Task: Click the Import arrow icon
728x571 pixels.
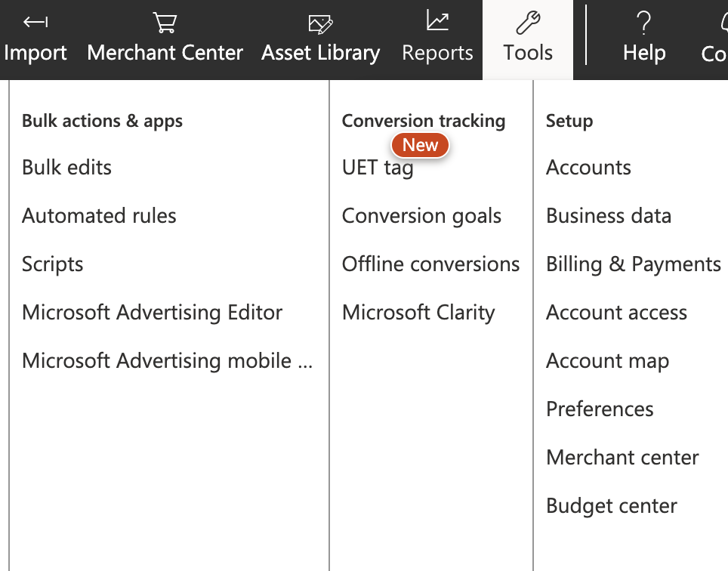Action: [x=35, y=22]
